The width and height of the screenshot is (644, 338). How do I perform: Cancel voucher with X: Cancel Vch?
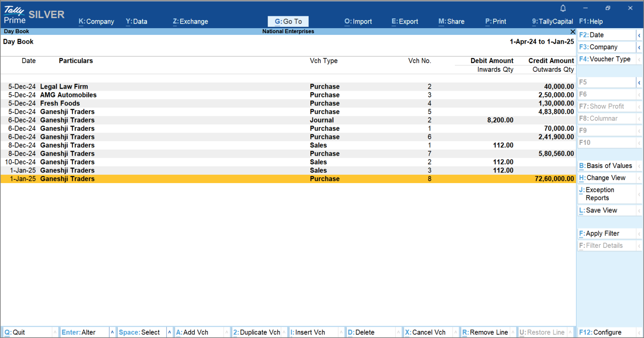point(426,332)
